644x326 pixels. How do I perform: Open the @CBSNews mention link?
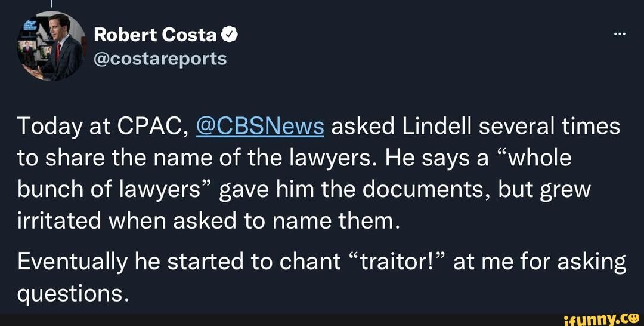point(259,127)
